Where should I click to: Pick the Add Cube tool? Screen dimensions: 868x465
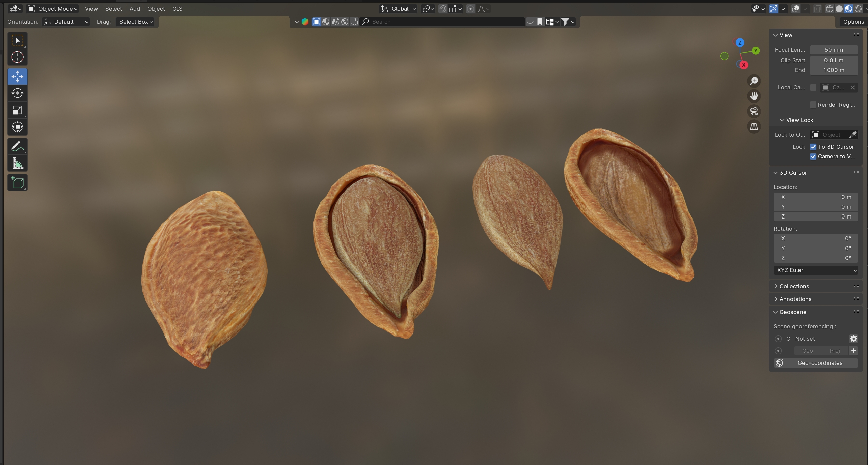[x=17, y=183]
